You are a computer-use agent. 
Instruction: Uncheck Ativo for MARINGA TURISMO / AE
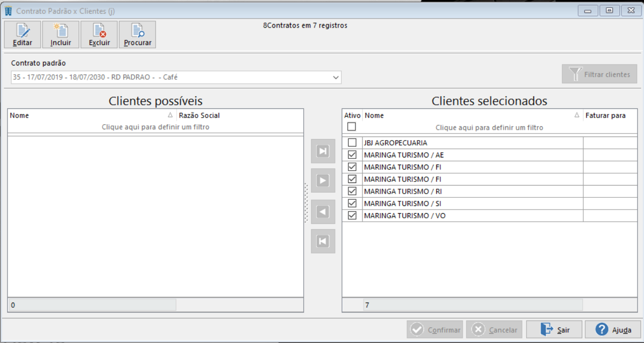pos(352,154)
